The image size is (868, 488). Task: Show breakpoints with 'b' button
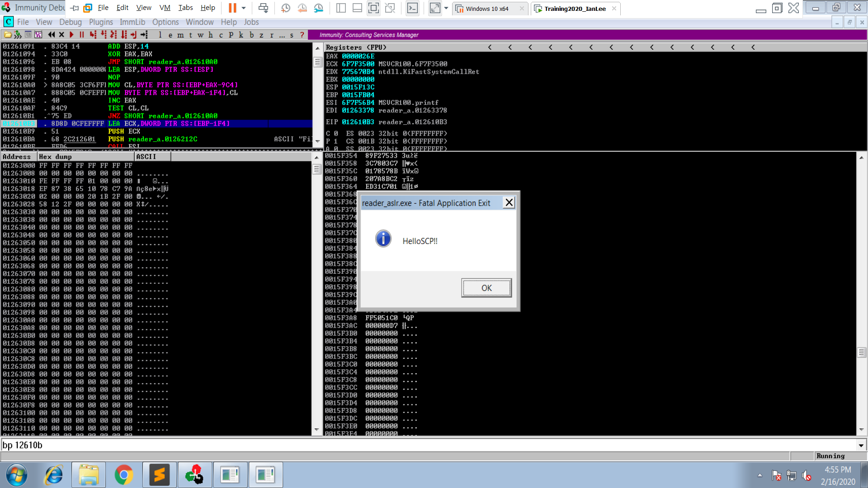(x=251, y=35)
